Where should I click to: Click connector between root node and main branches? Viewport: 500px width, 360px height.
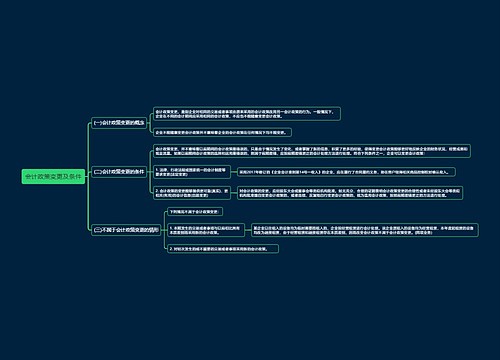88,176
